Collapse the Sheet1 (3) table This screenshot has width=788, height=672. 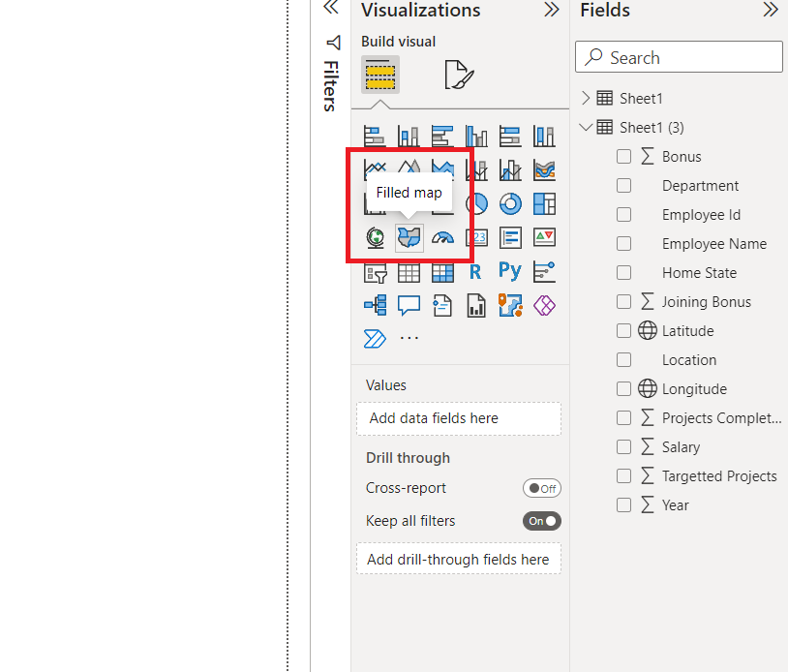(x=586, y=127)
